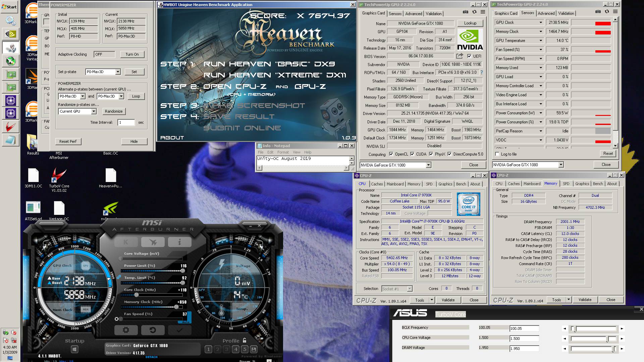Open the Set p-state dropdown
The height and width of the screenshot is (362, 644).
(118, 72)
